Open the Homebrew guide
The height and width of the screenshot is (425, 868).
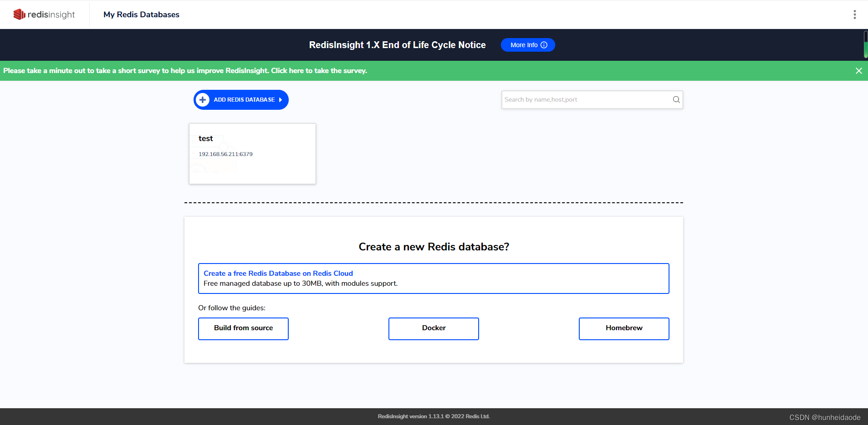pyautogui.click(x=624, y=328)
